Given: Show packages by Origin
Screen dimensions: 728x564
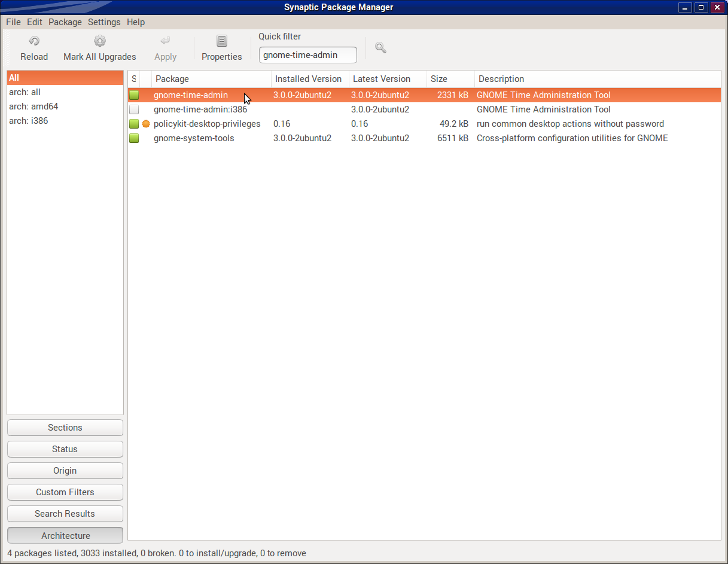Looking at the screenshot, I should click(65, 471).
